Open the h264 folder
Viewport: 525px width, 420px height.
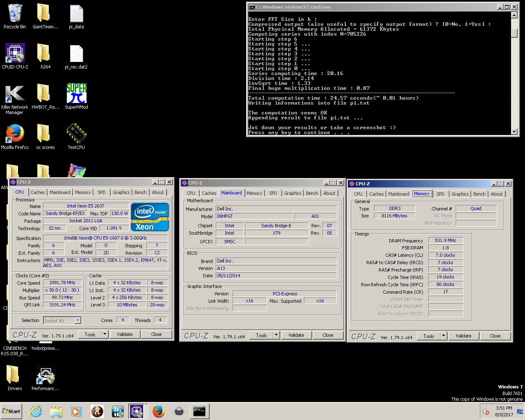tap(45, 56)
